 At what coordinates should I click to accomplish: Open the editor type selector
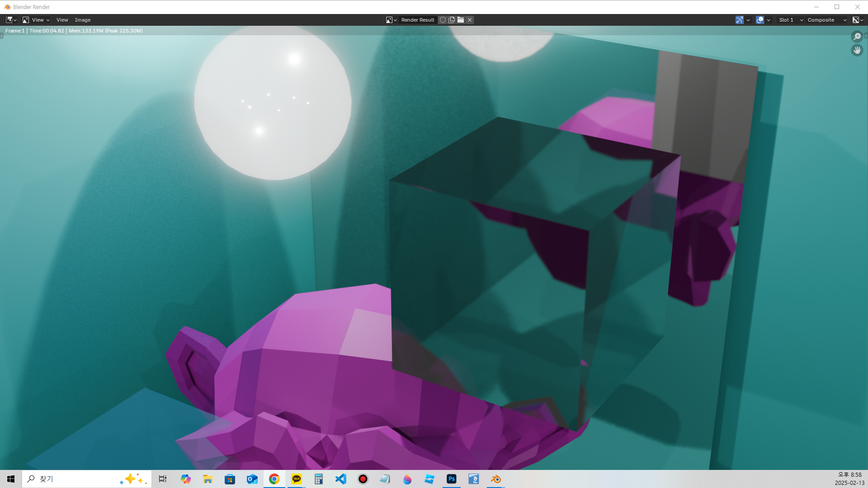point(11,20)
